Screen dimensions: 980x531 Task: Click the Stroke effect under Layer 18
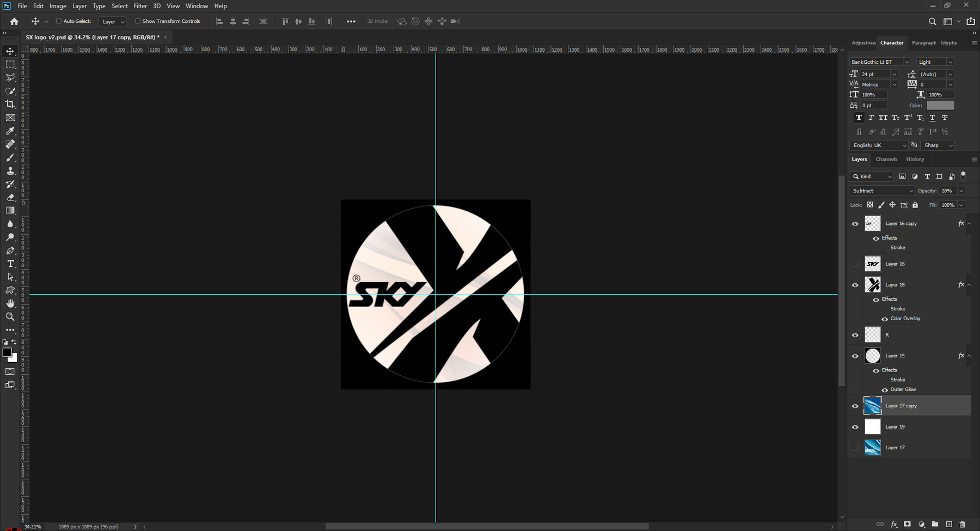coord(897,308)
